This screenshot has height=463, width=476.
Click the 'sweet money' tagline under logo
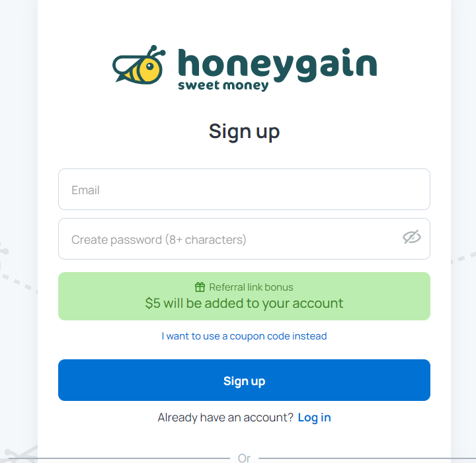tap(223, 85)
